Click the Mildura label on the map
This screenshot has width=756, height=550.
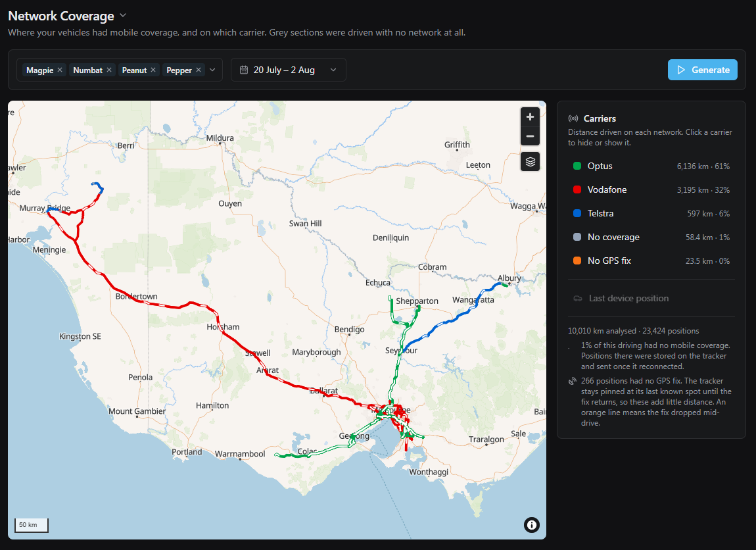tap(220, 138)
